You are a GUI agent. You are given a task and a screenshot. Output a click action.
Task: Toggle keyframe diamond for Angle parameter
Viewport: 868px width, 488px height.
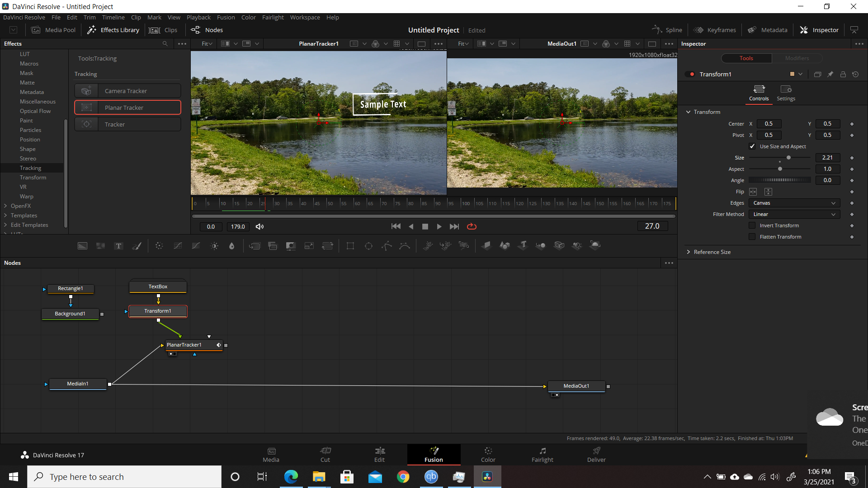tap(852, 180)
